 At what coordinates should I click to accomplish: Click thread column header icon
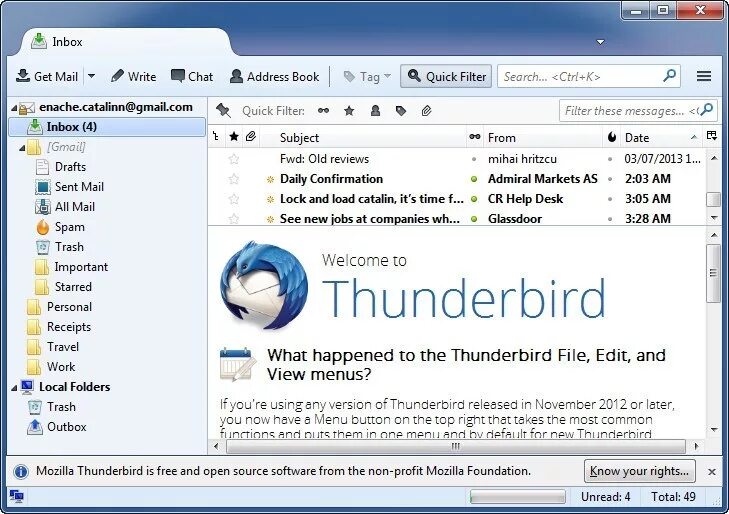(x=216, y=137)
